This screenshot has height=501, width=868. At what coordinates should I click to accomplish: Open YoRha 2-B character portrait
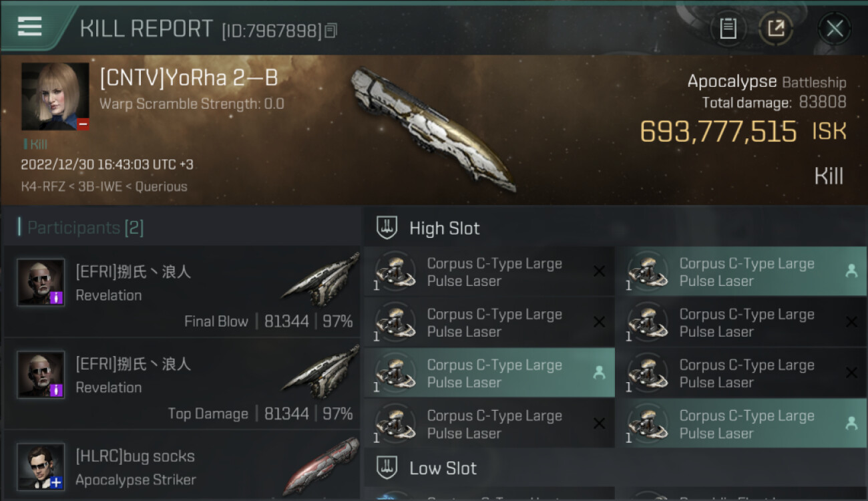55,96
